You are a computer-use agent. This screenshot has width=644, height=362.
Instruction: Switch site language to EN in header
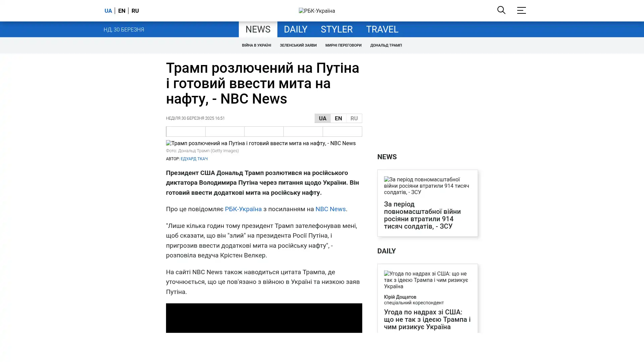122,11
